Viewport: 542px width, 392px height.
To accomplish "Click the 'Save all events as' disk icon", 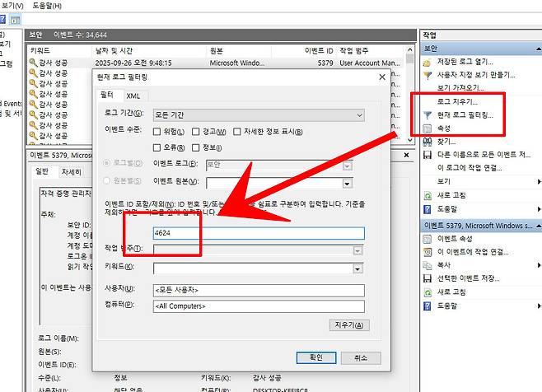I will (427, 155).
